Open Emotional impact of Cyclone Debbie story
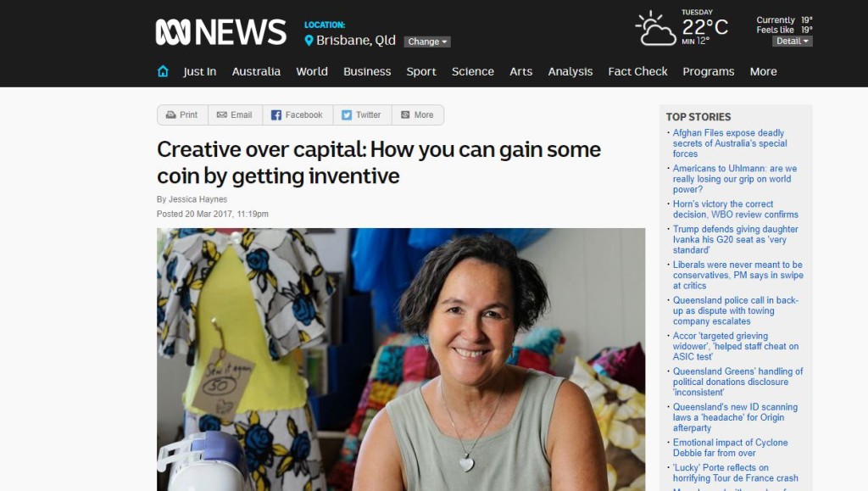 point(730,448)
